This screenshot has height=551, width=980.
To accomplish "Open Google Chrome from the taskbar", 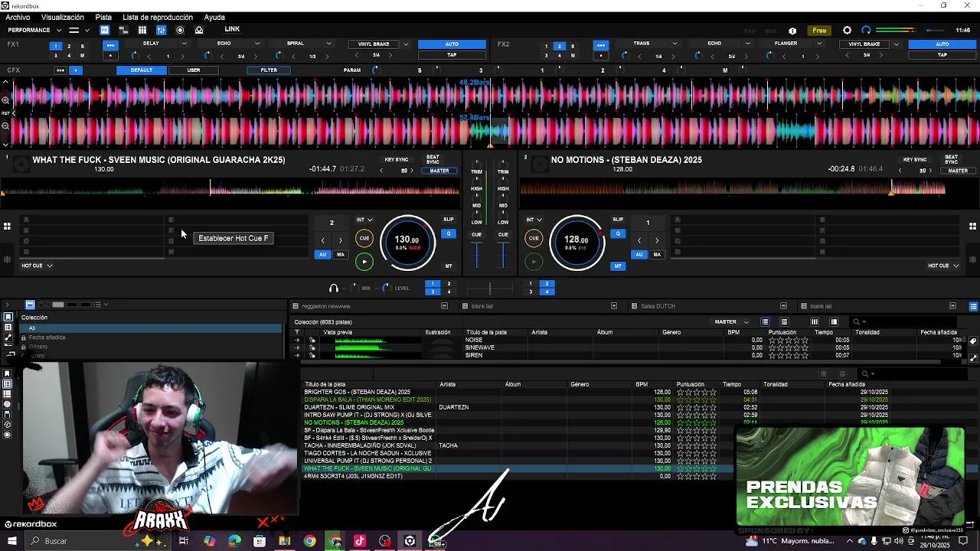I will 309,541.
